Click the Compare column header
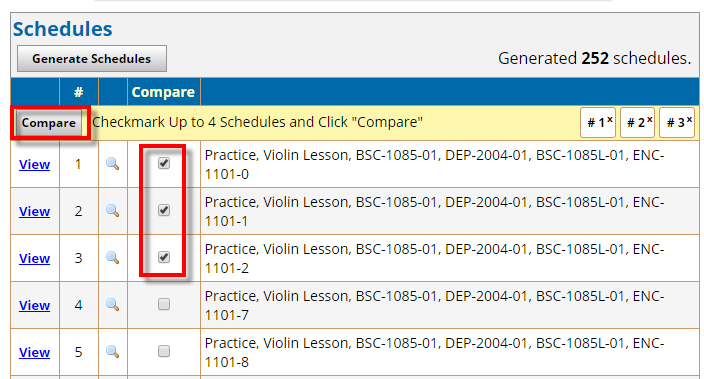 coord(163,92)
